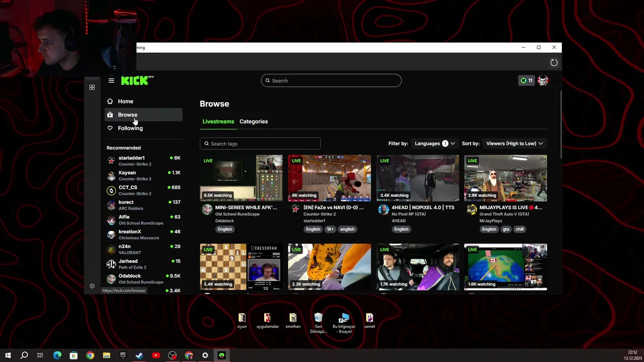
Task: Open 4HEAD | NOPIXEL 4.0 stream title
Action: coord(423,207)
